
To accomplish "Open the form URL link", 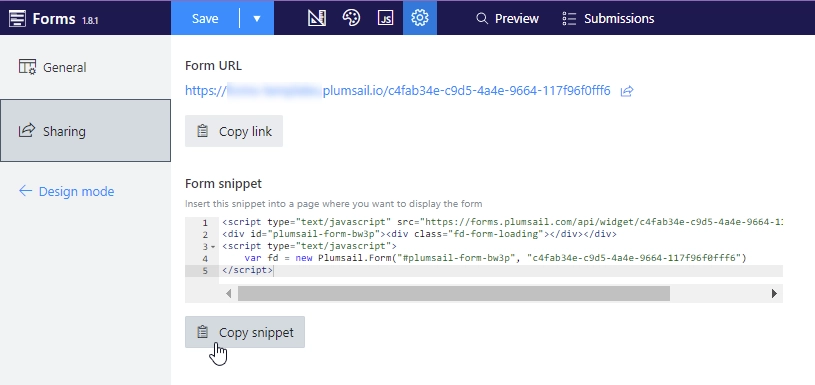I will 398,91.
